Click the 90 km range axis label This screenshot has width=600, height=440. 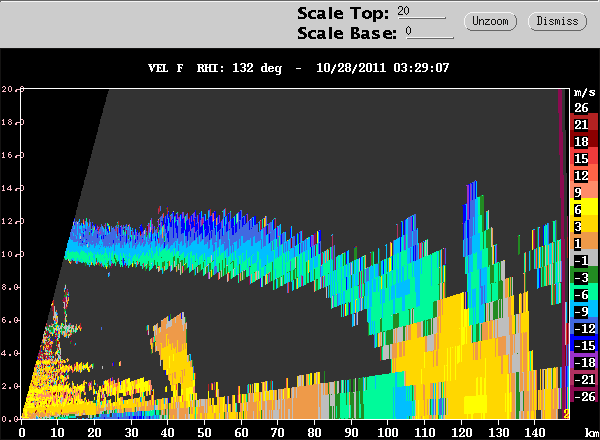point(351,433)
